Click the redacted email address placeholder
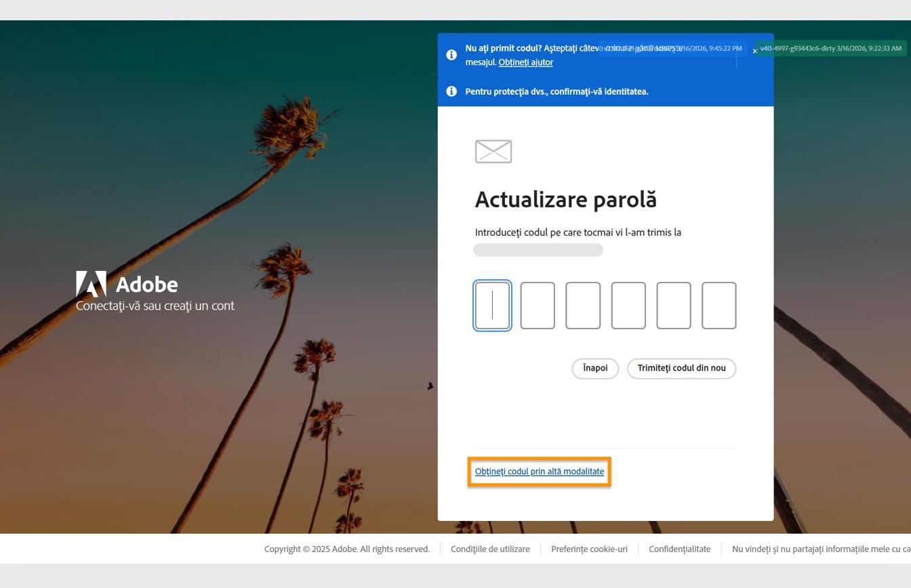Viewport: 911px width, 588px height. (538, 250)
